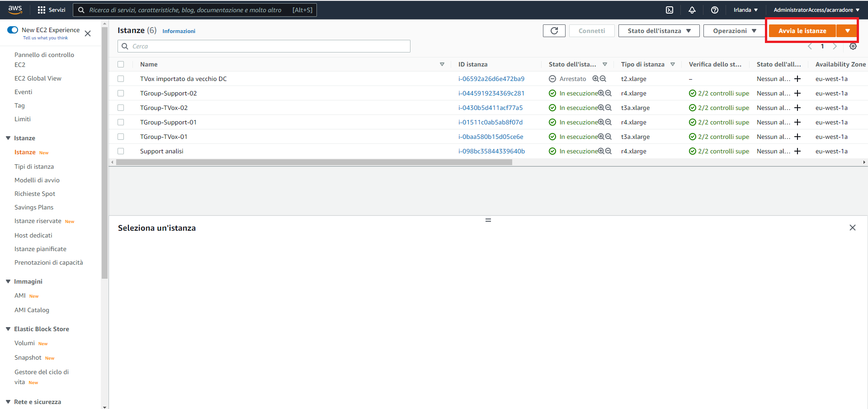Sort by the Name column arrow
The height and width of the screenshot is (409, 868).
click(x=442, y=64)
